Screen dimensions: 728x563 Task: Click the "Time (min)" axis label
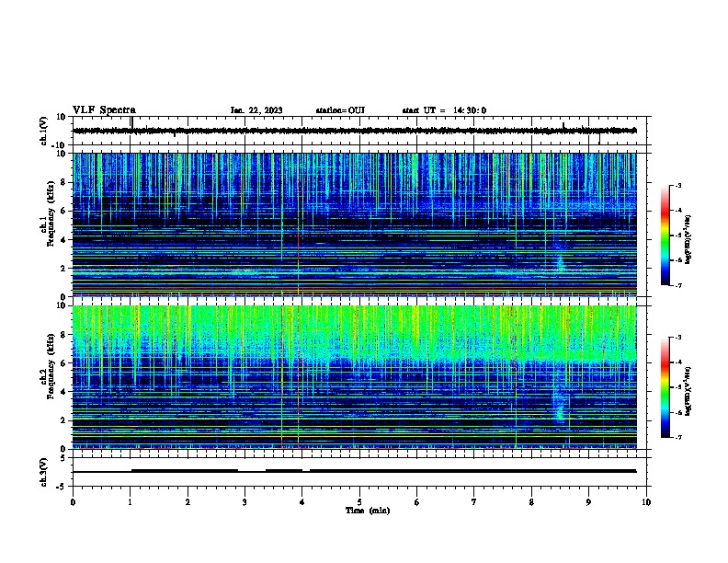(x=368, y=511)
